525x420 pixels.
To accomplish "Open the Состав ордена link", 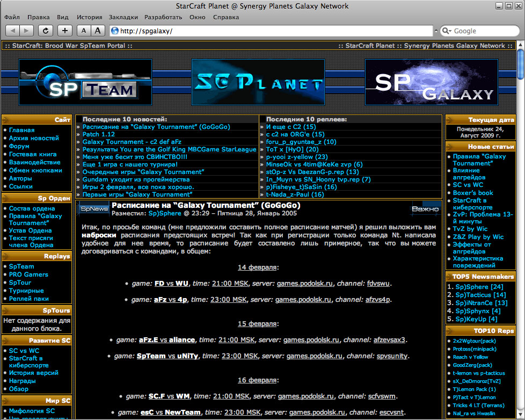I will pyautogui.click(x=32, y=208).
